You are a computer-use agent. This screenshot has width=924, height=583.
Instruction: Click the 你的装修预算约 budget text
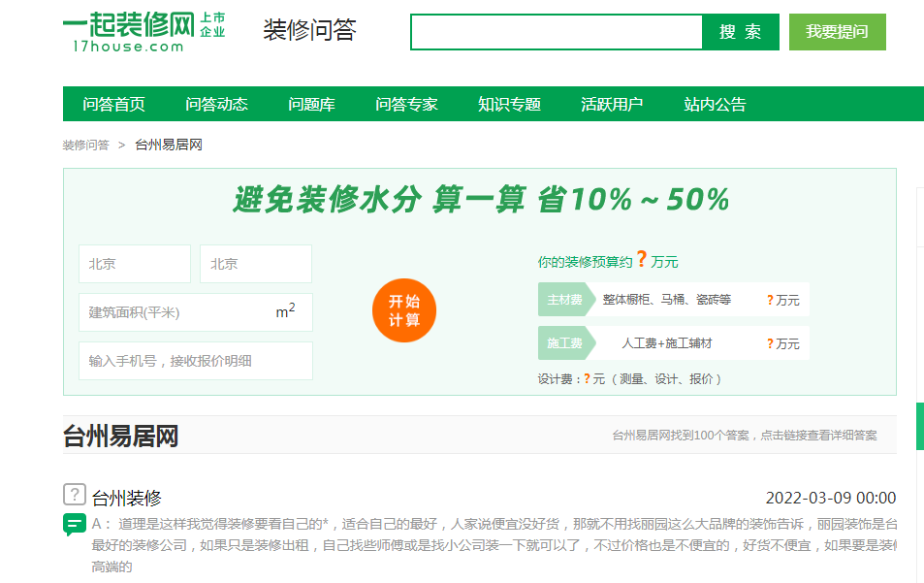pyautogui.click(x=608, y=261)
